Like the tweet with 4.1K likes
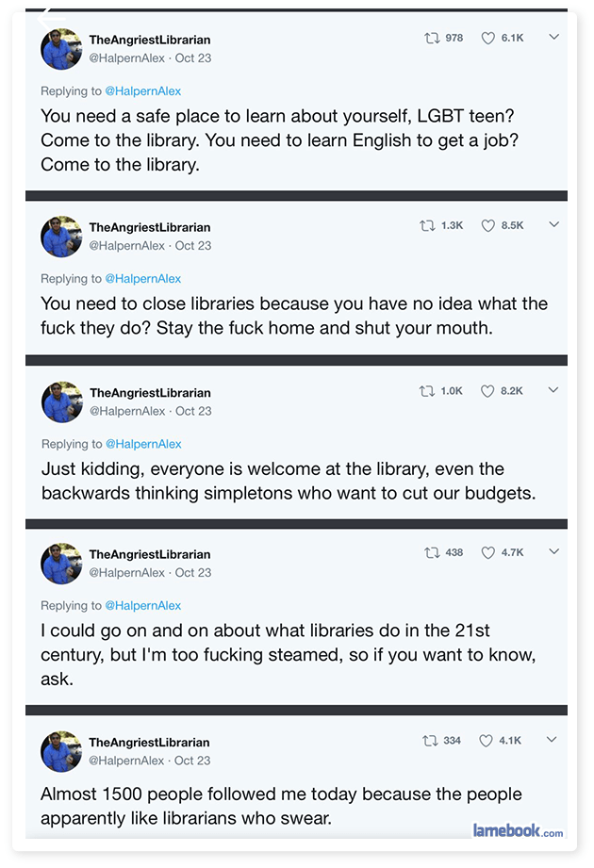This screenshot has width=594, height=868. (487, 741)
